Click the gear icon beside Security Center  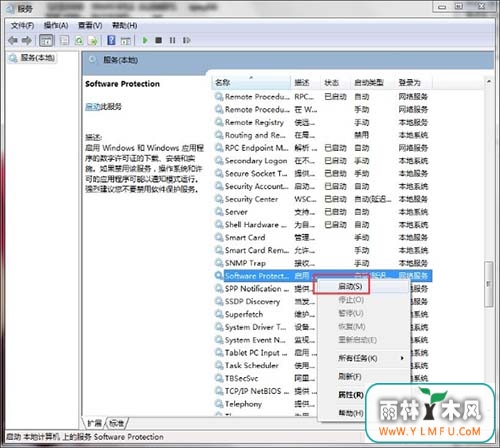[219, 199]
